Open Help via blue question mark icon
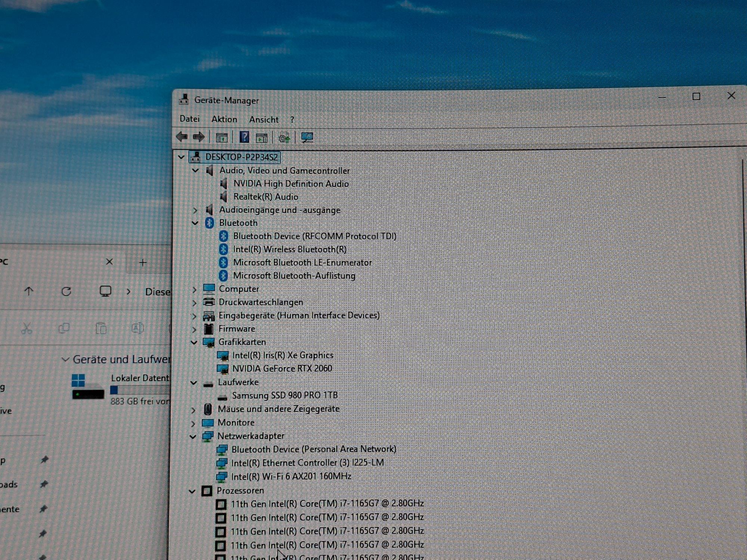This screenshot has height=560, width=747. coord(244,137)
